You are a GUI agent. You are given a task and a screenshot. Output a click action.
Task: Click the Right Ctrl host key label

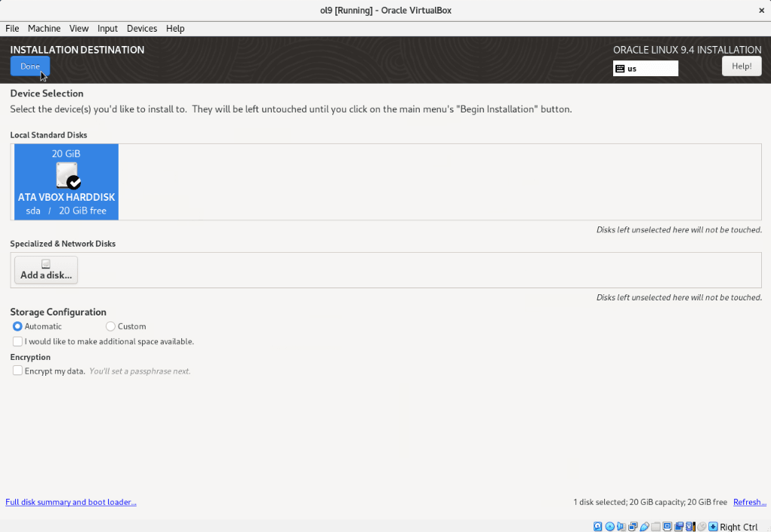(x=739, y=527)
